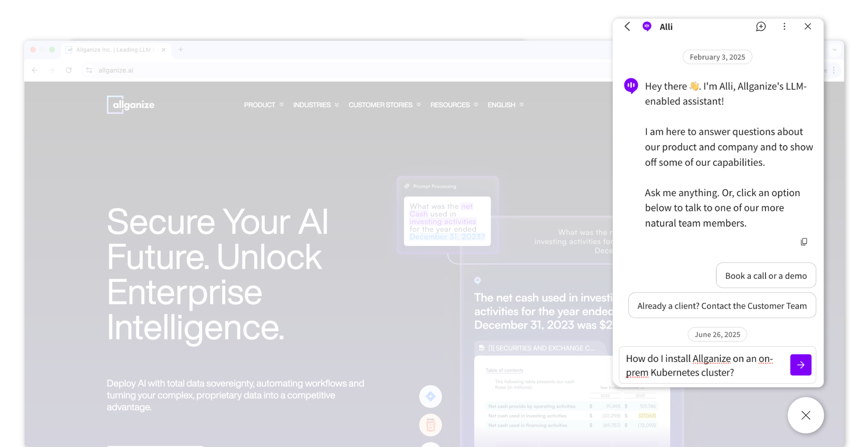The image size is (868, 447).
Task: Click the red macOS close window dot
Action: [x=33, y=49]
